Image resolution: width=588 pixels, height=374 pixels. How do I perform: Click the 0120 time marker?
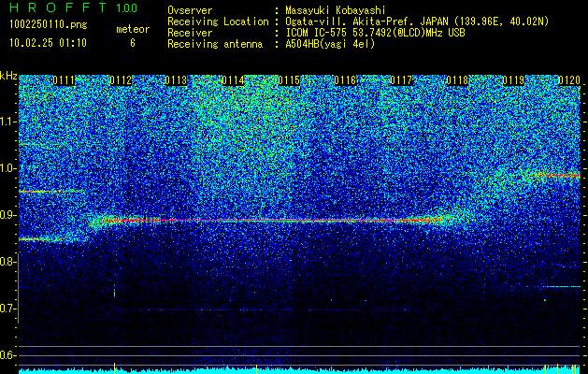click(x=569, y=80)
